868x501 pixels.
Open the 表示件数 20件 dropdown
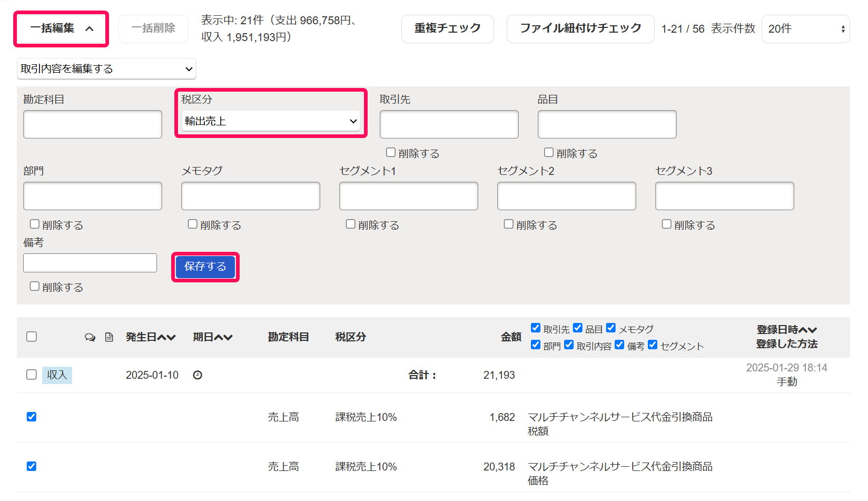(805, 29)
